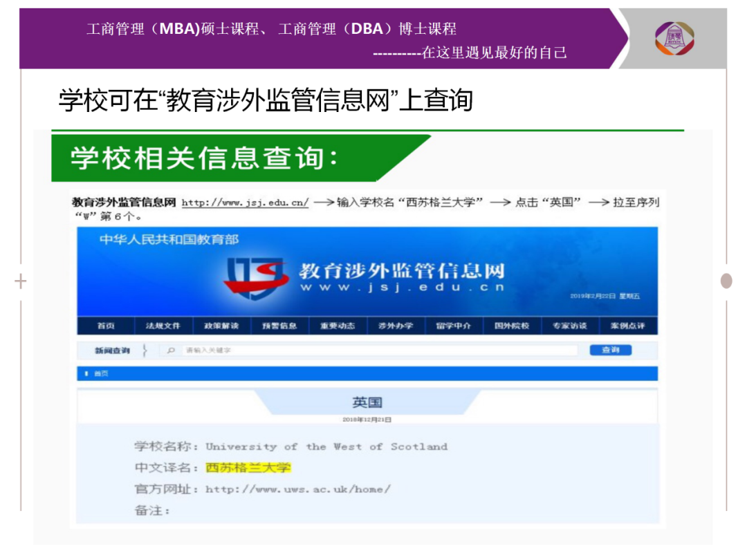Choose 国外院校 from the navigation bar
The height and width of the screenshot is (560, 747).
[x=512, y=326]
